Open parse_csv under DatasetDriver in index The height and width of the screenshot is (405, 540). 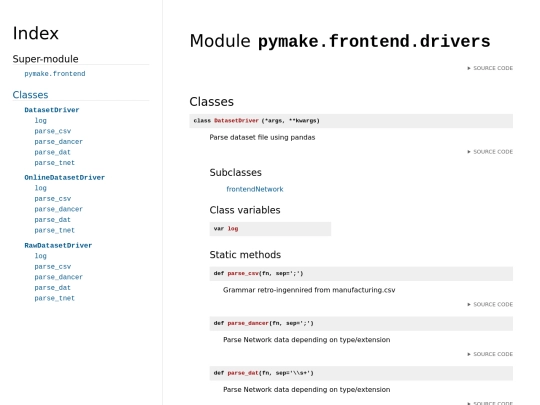coord(52,131)
